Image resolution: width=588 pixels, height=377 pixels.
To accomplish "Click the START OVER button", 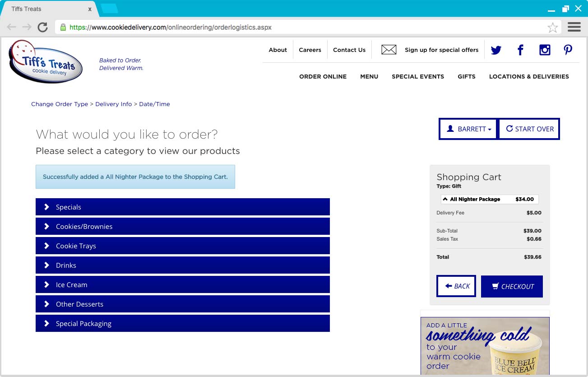I will [529, 129].
